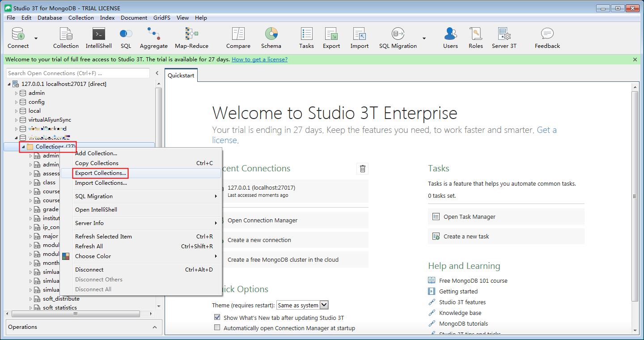Switch to the Quickstart tab
This screenshot has height=340, width=644.
pyautogui.click(x=181, y=76)
